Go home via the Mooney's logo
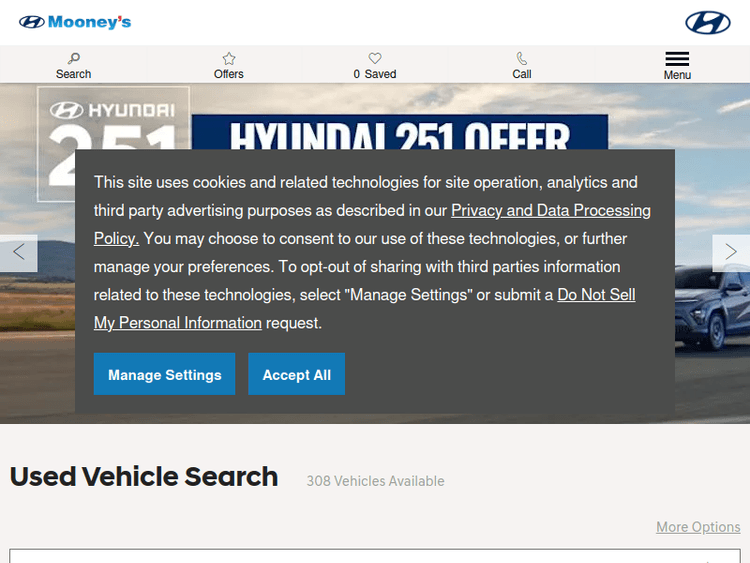The width and height of the screenshot is (750, 563). point(75,22)
